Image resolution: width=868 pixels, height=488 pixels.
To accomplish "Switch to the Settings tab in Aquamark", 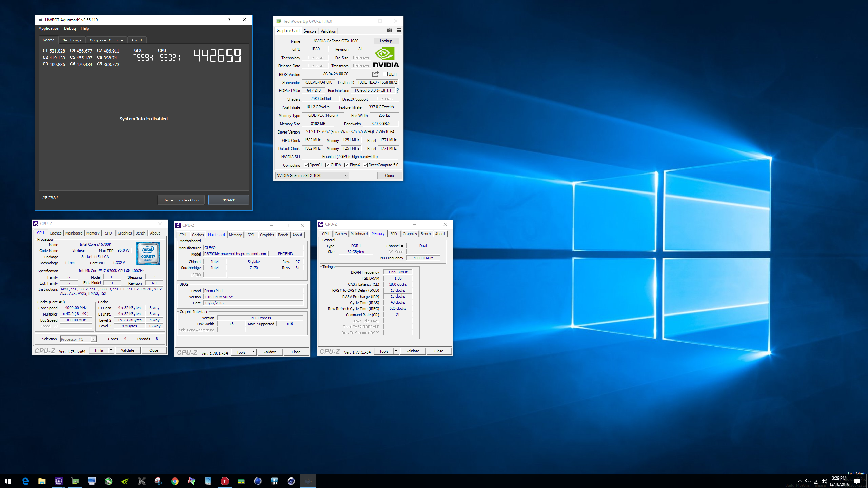I will (72, 40).
